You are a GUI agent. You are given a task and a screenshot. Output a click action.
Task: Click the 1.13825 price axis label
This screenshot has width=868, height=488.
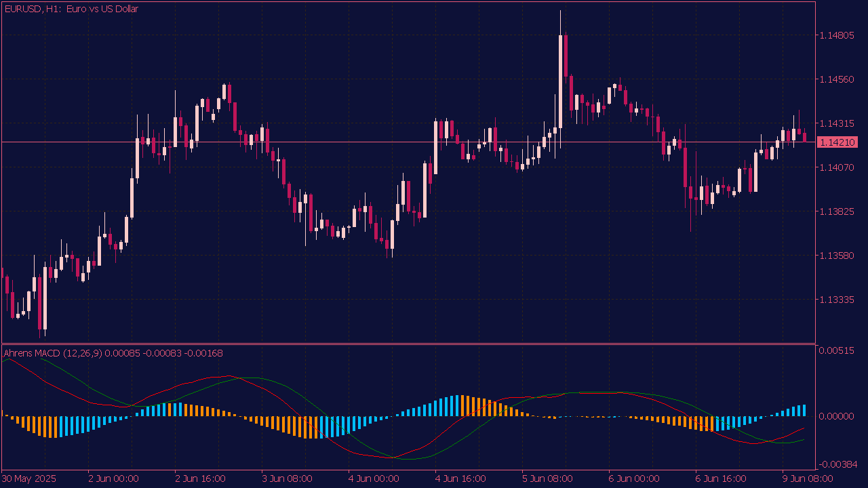836,211
